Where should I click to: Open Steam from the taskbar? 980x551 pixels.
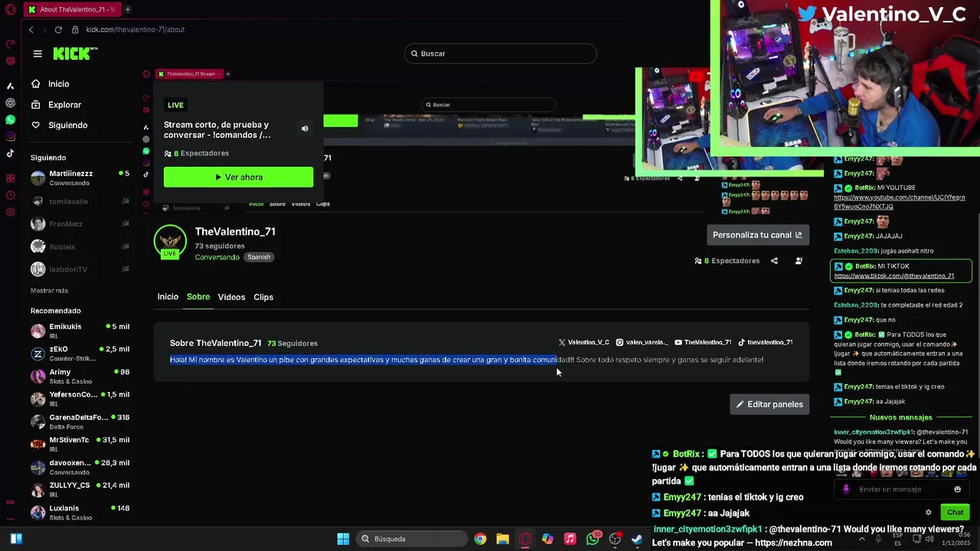pos(637,539)
